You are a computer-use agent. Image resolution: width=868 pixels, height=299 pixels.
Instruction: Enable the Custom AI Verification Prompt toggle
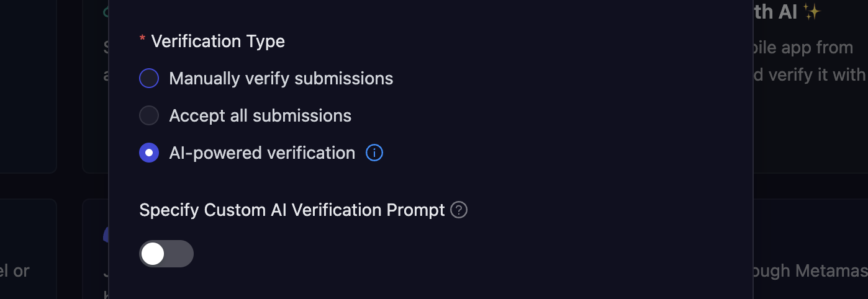(166, 254)
